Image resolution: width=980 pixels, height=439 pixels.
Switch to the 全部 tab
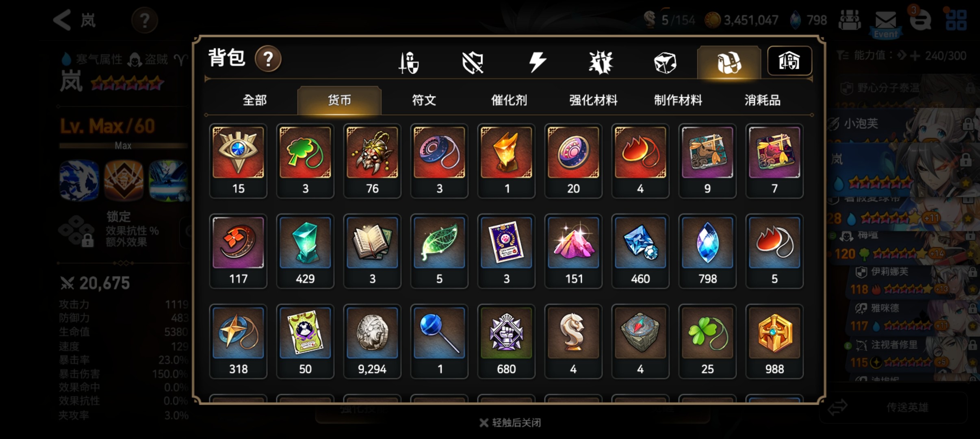coord(255,100)
